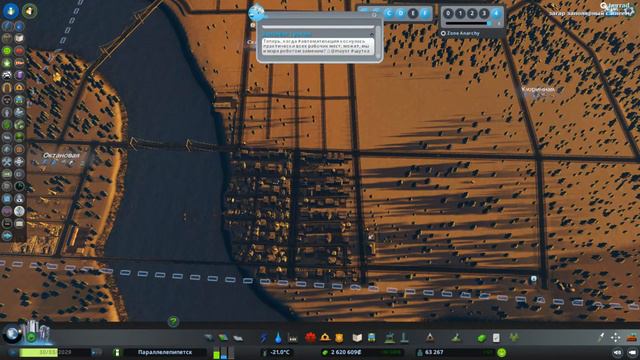
Task: Open the Electricity services menu
Action: 264,338
